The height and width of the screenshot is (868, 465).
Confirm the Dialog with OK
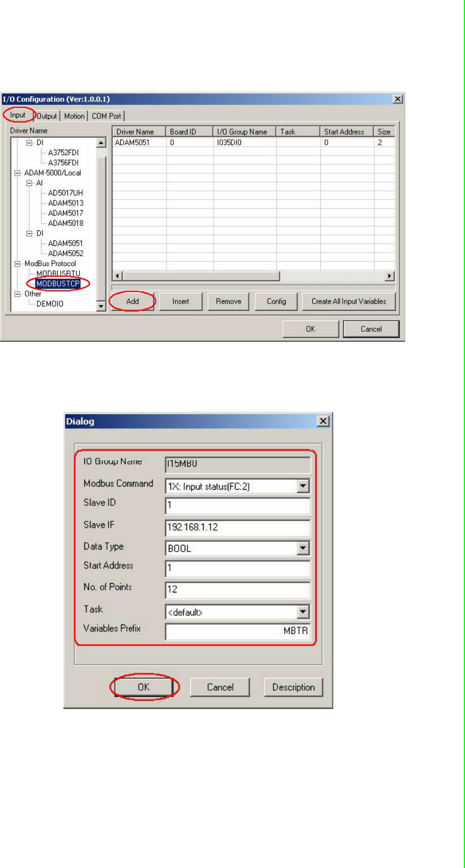click(143, 687)
